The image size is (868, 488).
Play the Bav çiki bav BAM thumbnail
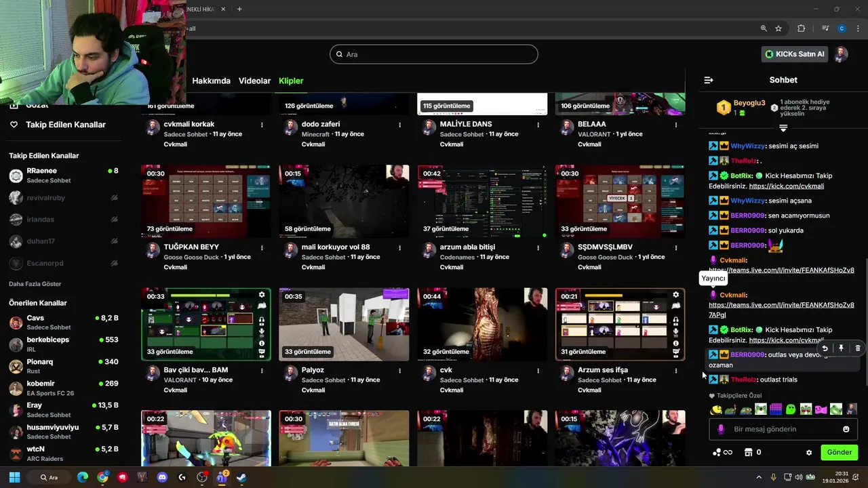[x=206, y=324]
